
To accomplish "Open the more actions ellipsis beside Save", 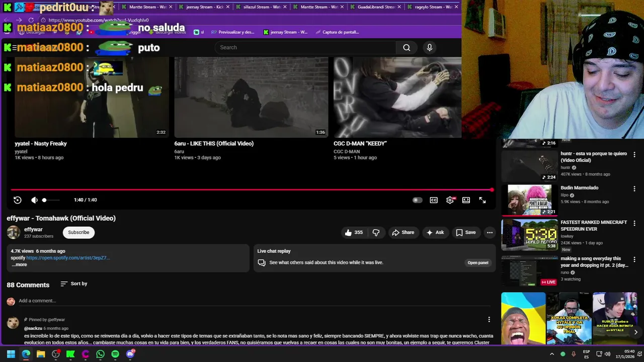I will 490,232.
